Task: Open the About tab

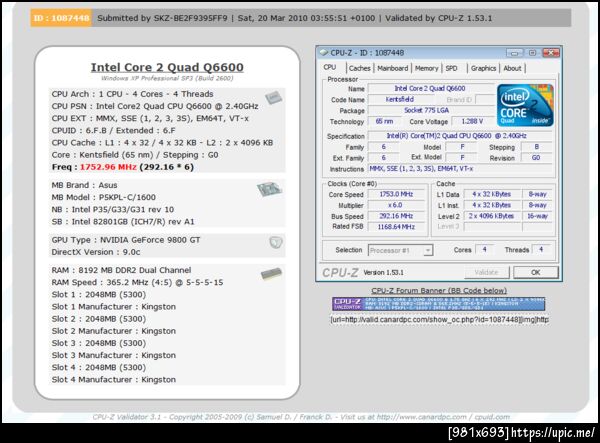Action: [x=512, y=68]
